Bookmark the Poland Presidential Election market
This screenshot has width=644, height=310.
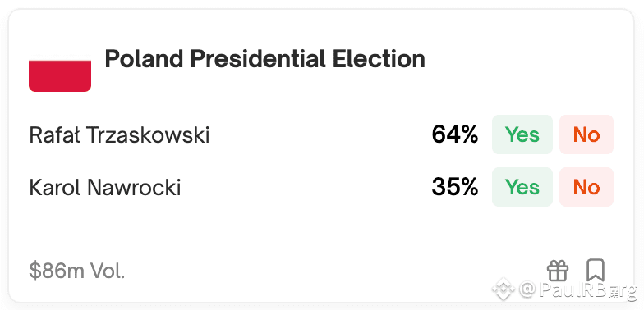coord(595,271)
